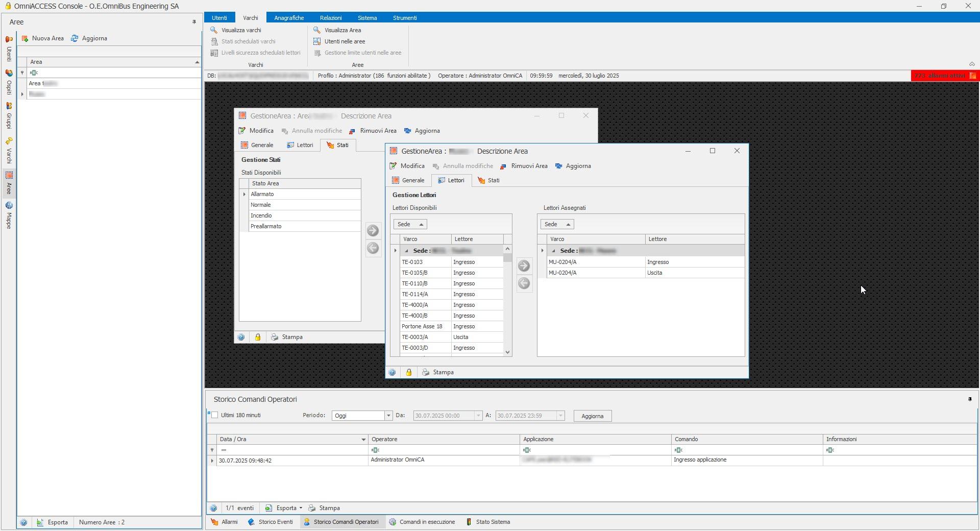The image size is (980, 531).
Task: Open Data / Ora column filter dropdown
Action: 363,439
